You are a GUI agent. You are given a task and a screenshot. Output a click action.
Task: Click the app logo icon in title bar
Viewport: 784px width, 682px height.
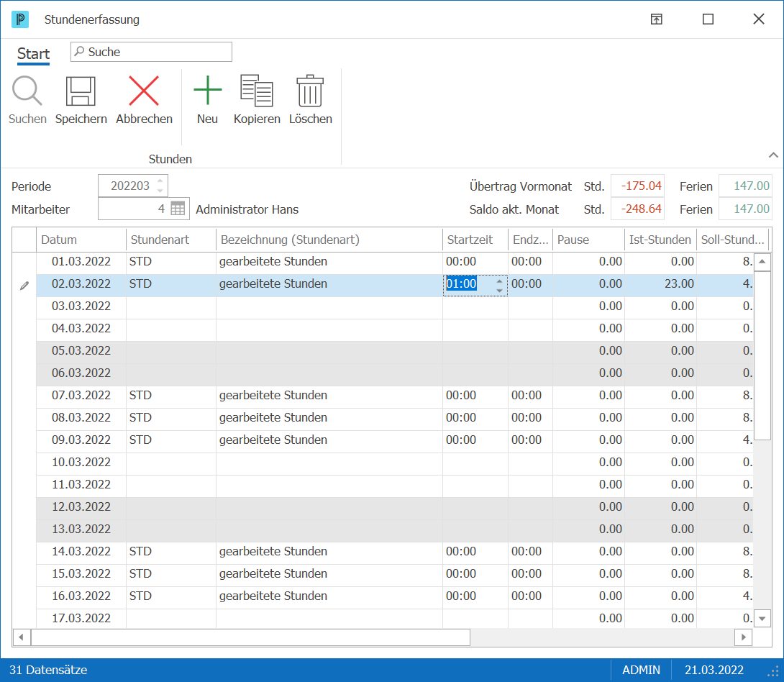pos(20,19)
